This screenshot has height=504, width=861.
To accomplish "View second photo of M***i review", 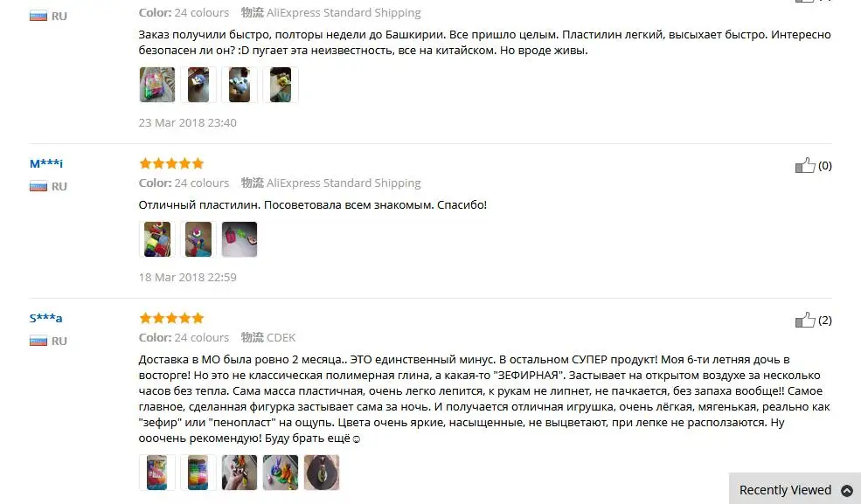I will pyautogui.click(x=198, y=239).
